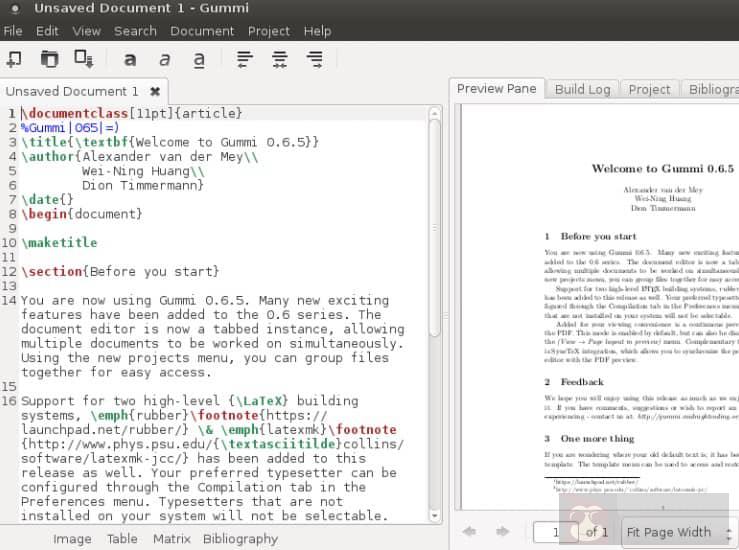Image resolution: width=739 pixels, height=550 pixels.
Task: Click 'Welcome to Gummi 0.6.5' preview heading
Action: [663, 169]
